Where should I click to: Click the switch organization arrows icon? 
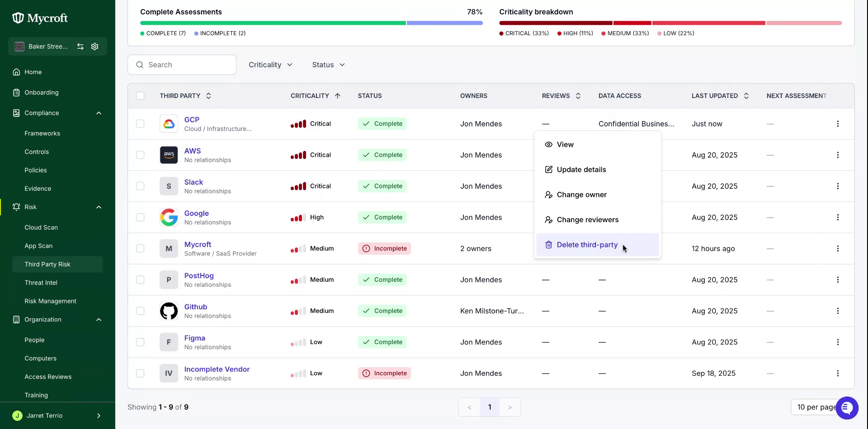(x=80, y=47)
